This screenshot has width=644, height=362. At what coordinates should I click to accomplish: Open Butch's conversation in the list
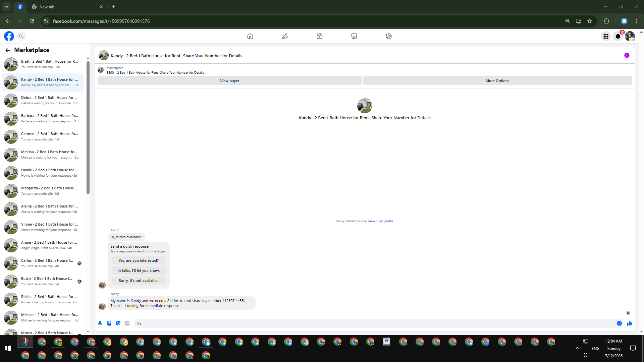43,282
